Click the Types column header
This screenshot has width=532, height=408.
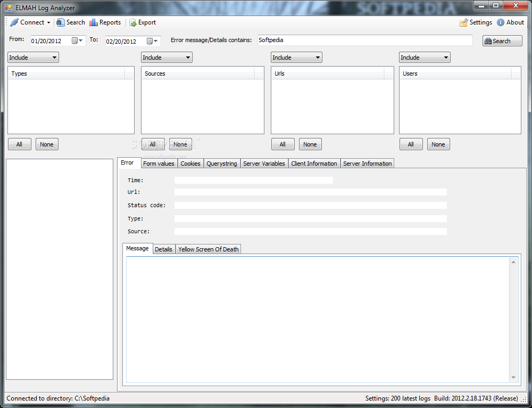pyautogui.click(x=66, y=74)
